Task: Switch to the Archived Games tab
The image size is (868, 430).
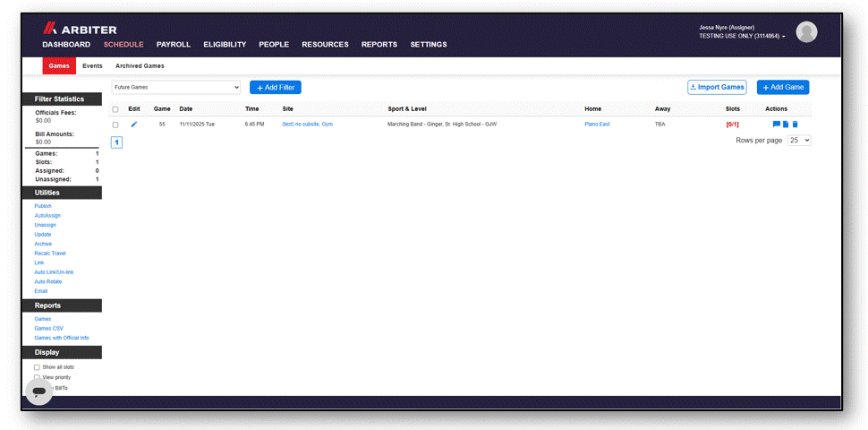Action: (x=140, y=66)
